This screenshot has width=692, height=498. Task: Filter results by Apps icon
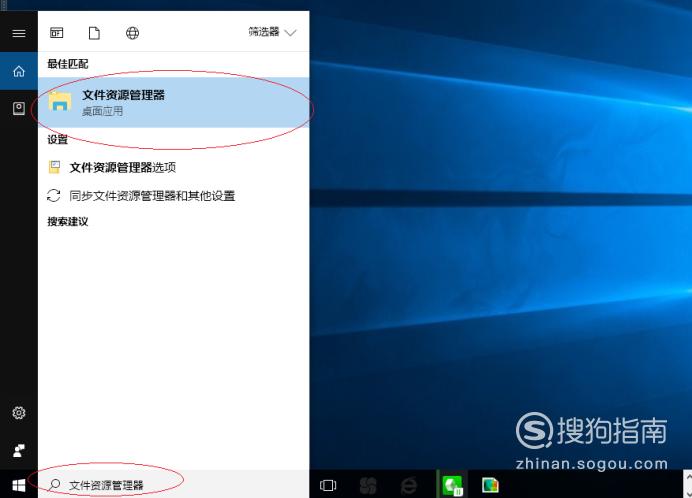click(56, 33)
